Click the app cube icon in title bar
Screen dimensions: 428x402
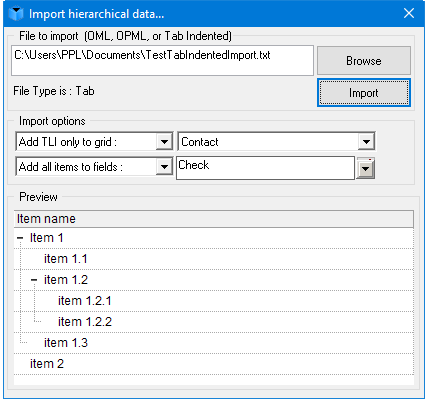click(16, 14)
